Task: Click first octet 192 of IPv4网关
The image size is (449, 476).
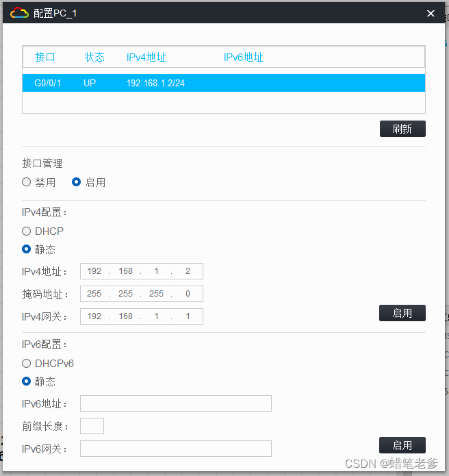Action: click(94, 316)
